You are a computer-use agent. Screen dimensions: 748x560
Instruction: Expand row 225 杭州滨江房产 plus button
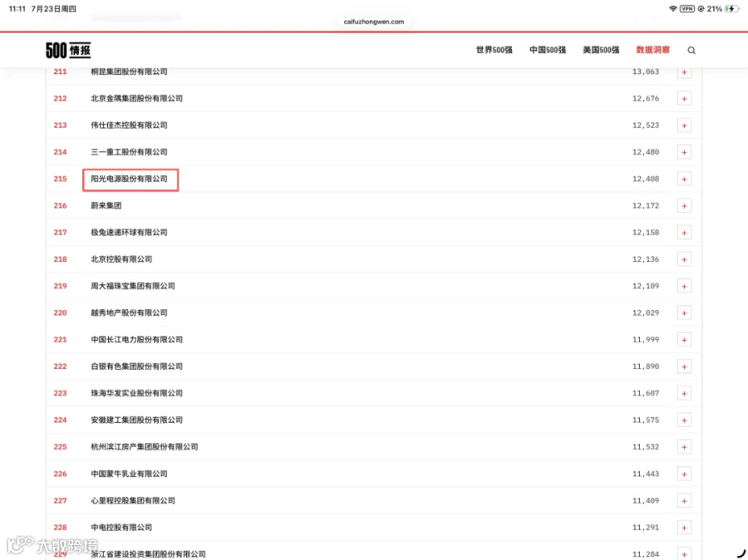pyautogui.click(x=684, y=447)
